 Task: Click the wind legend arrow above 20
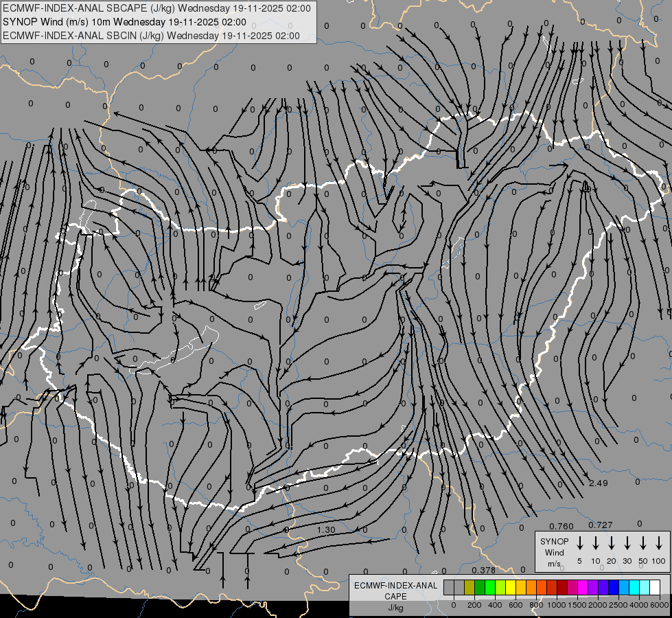[x=611, y=542]
